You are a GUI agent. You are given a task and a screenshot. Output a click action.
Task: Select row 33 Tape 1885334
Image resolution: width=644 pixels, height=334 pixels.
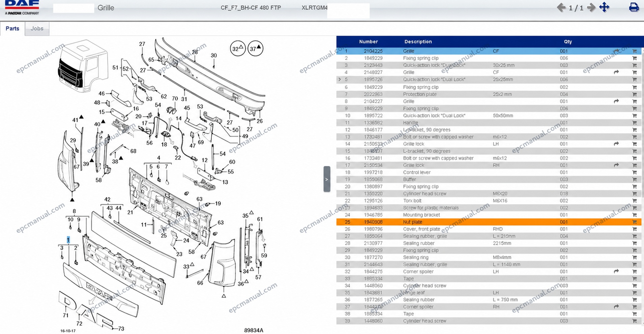pyautogui.click(x=489, y=279)
